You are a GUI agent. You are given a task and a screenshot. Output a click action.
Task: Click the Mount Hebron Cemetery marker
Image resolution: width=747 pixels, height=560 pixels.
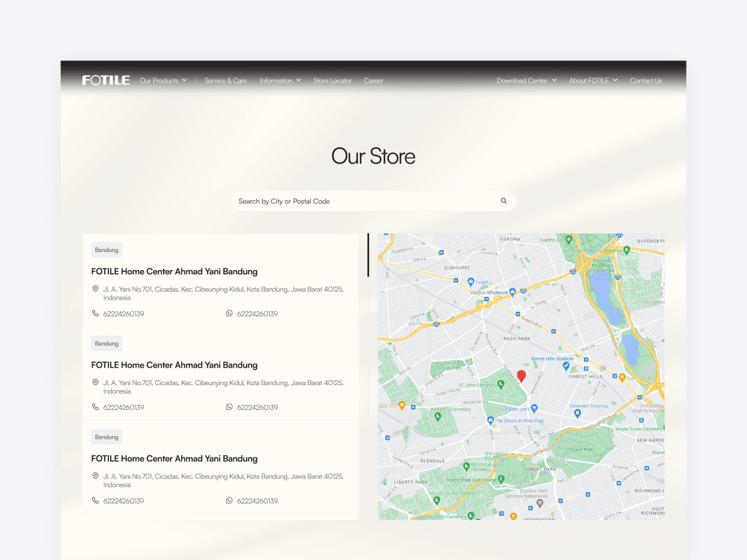pos(627,250)
